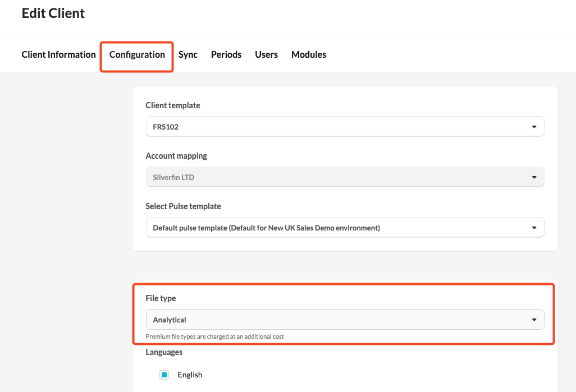Open the Sync tab
This screenshot has width=576, height=392.
(188, 54)
